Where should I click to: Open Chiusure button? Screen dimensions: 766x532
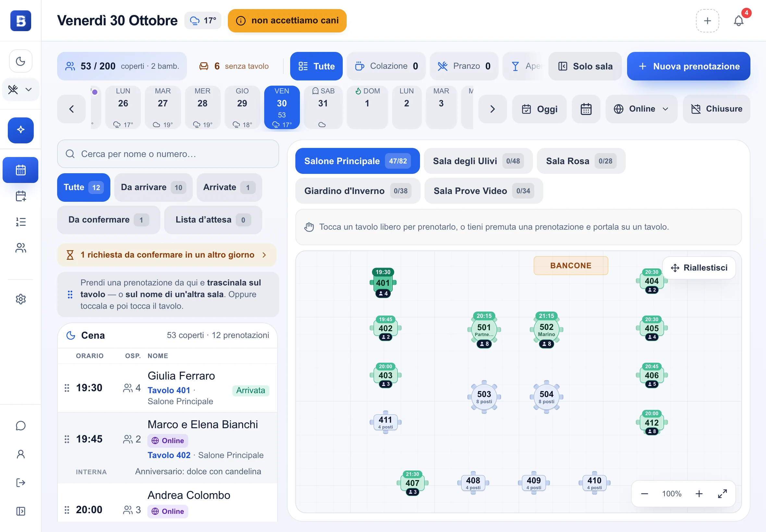coord(716,109)
